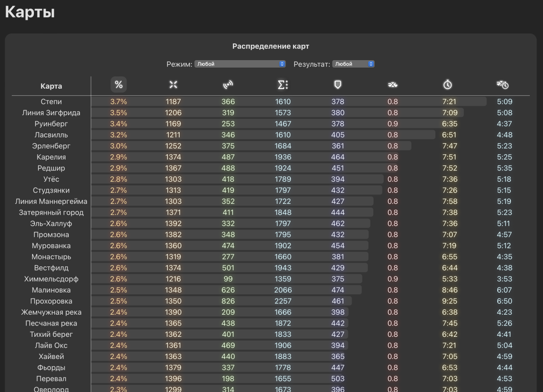Screen dimensions: 543x392
Task: Sort by the percent column icon
Action: point(119,85)
